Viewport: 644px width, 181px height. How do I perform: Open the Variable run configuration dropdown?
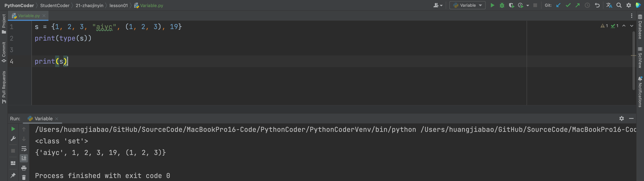pyautogui.click(x=468, y=5)
